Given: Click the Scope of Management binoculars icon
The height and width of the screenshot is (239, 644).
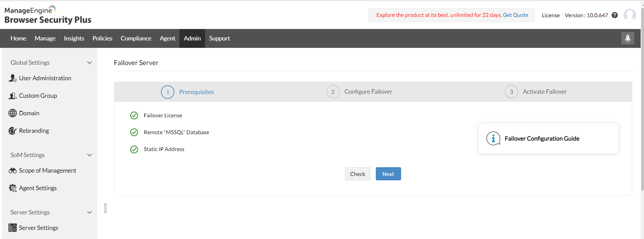Looking at the screenshot, I should point(12,171).
